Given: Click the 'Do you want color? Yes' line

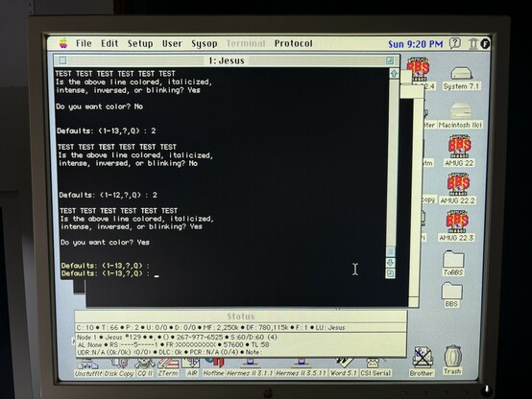Looking at the screenshot, I should (105, 242).
